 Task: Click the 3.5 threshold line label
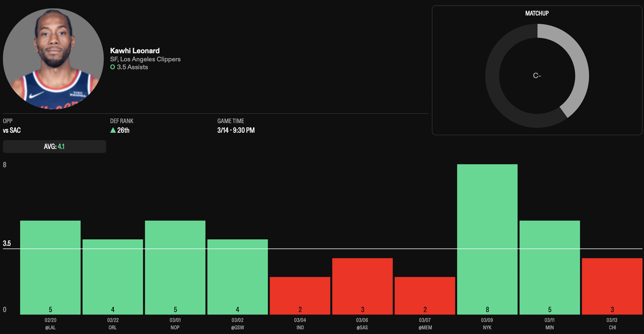pyautogui.click(x=7, y=243)
